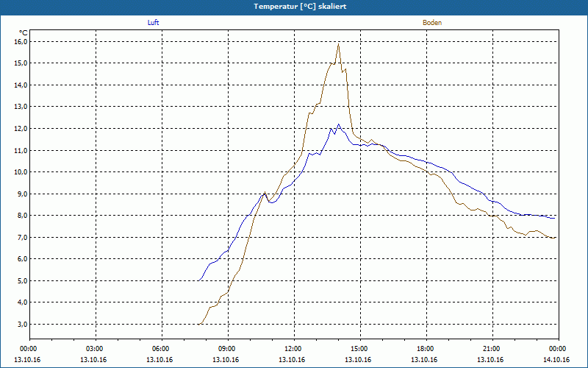This screenshot has height=368, width=588.
Task: Select the blue Luft legend label
Action: tap(153, 23)
